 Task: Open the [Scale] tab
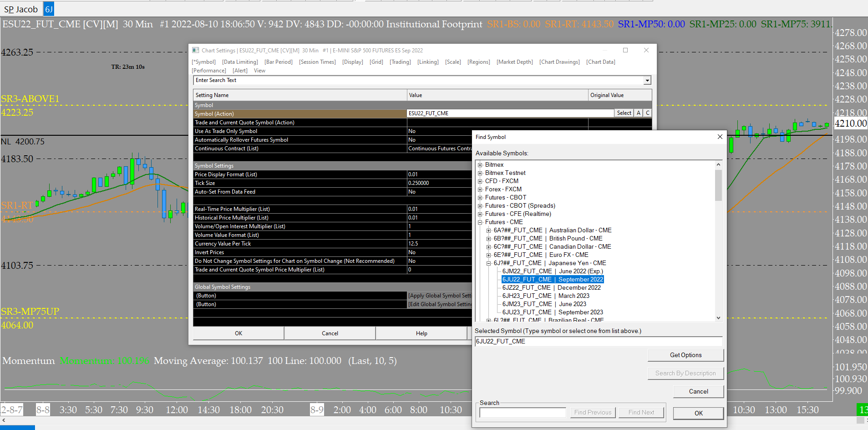(453, 62)
